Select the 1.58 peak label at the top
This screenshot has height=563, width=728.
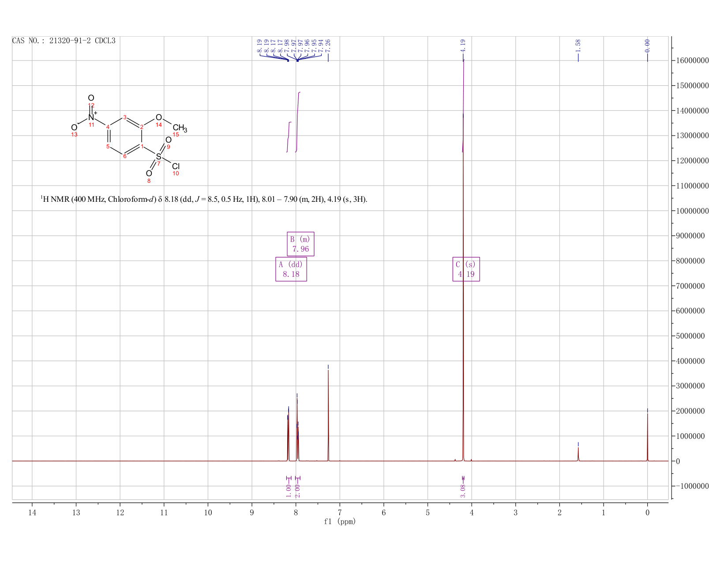578,46
